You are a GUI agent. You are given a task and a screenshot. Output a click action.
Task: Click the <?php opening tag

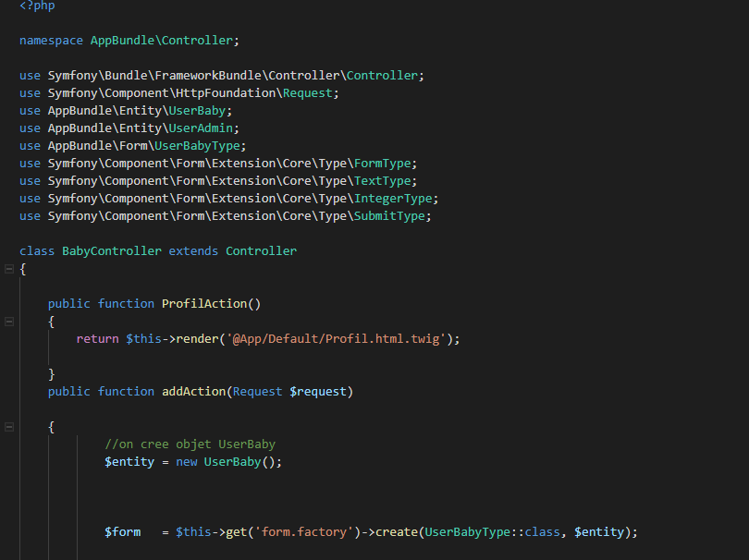tap(37, 6)
